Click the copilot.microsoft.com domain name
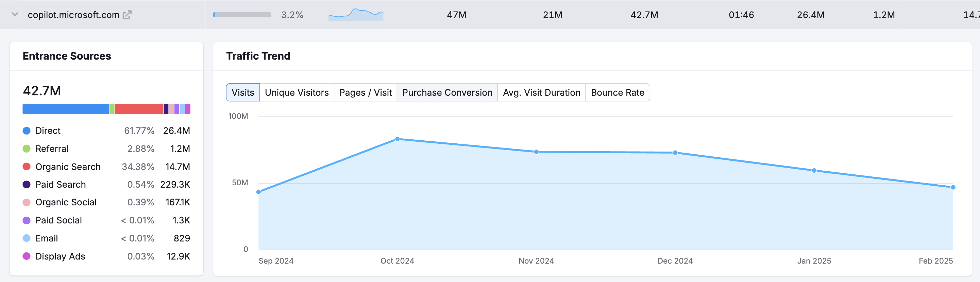This screenshot has width=980, height=282. click(x=73, y=15)
